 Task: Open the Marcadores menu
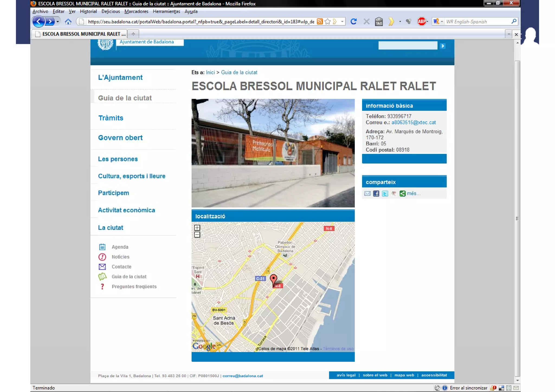(136, 11)
